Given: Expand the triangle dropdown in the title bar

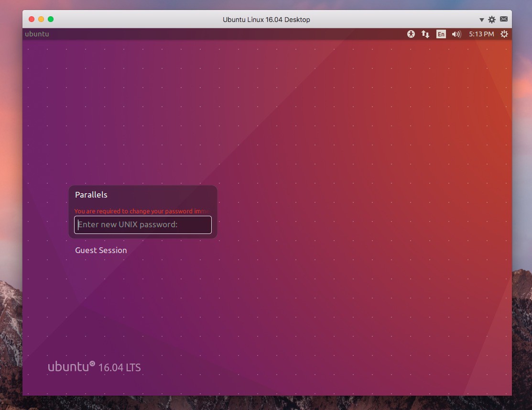Looking at the screenshot, I should tap(481, 20).
